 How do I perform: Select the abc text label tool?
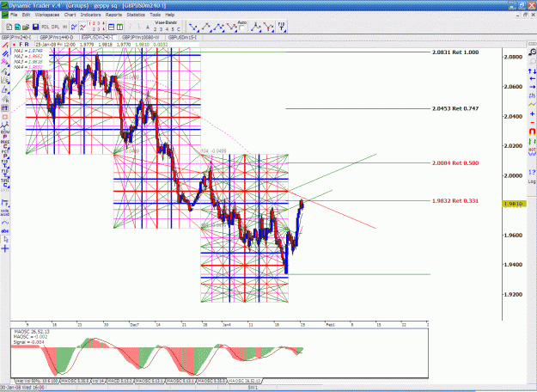(5, 231)
